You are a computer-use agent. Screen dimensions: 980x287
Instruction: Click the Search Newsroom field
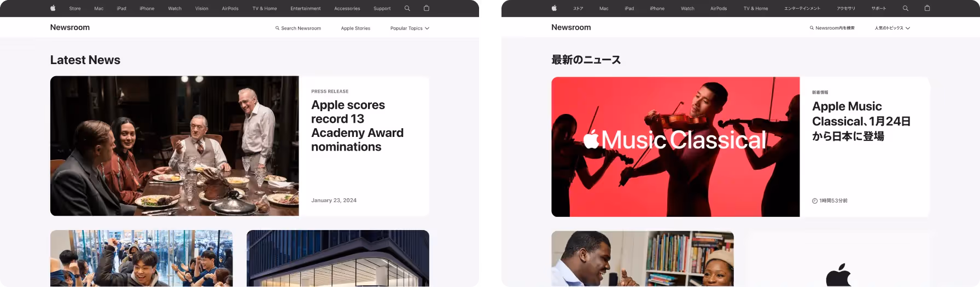tap(298, 28)
